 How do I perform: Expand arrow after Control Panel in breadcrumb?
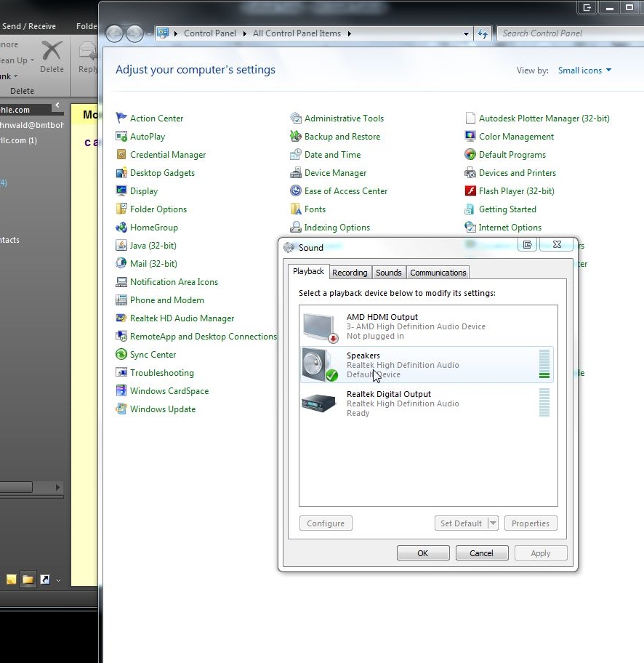[244, 33]
